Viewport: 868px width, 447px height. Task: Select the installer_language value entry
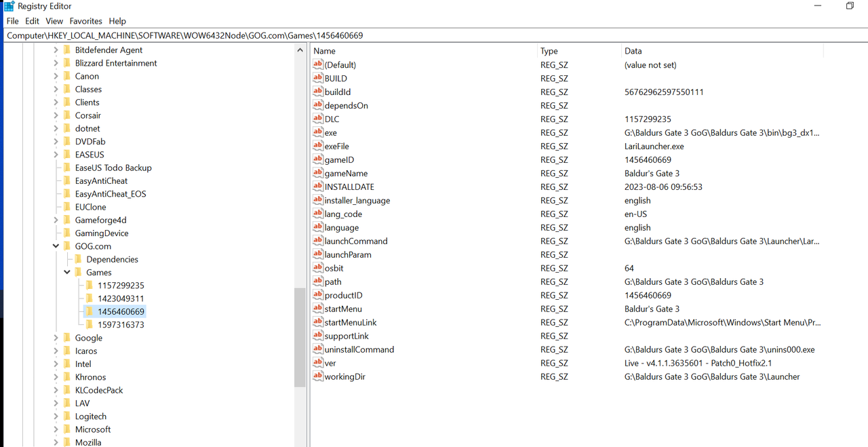coord(357,200)
